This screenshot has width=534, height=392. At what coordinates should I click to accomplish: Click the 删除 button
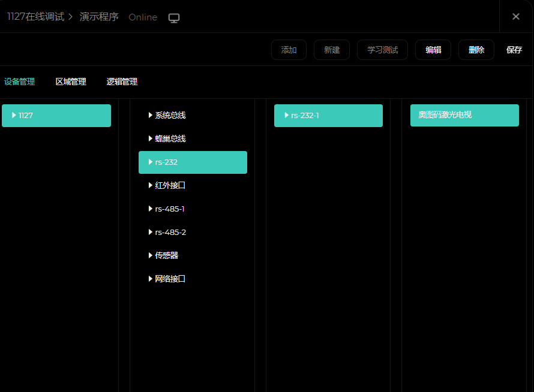click(x=476, y=50)
